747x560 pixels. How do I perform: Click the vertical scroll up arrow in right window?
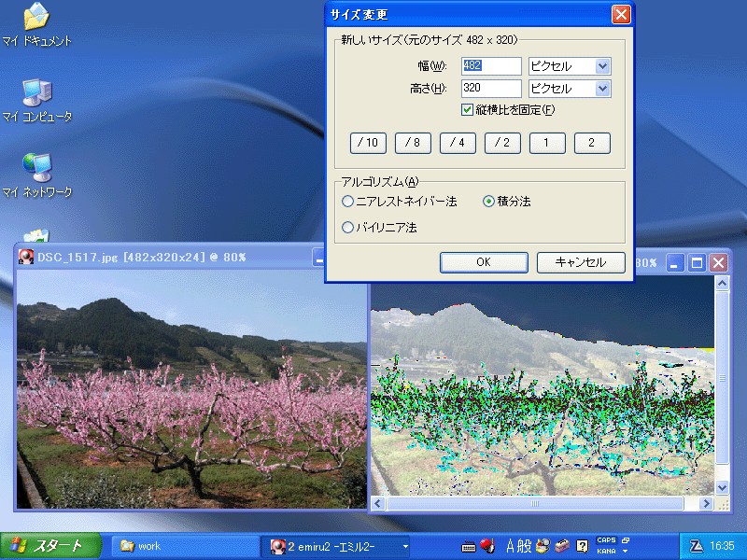pyautogui.click(x=722, y=284)
